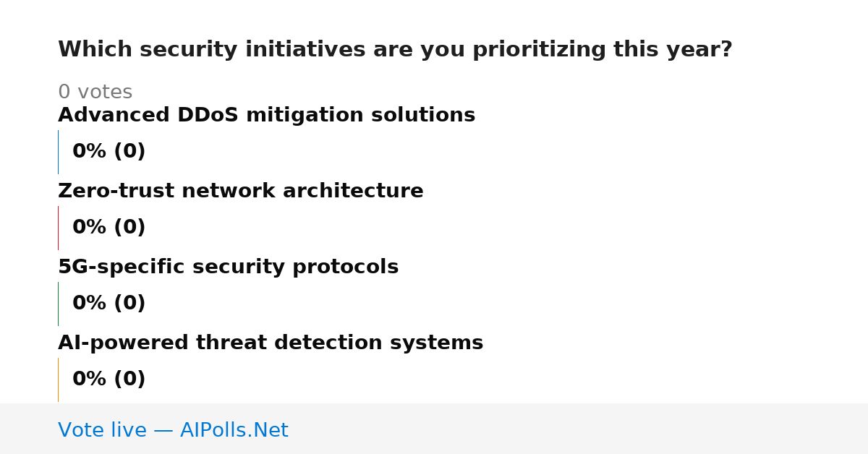
Task: Click the poll question heading about security initiatives
Action: (395, 50)
